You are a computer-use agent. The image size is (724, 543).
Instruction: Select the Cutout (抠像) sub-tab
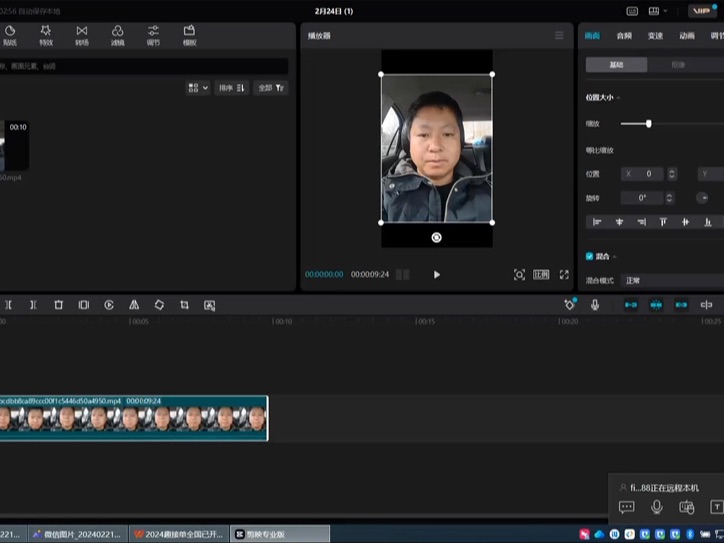(x=678, y=65)
